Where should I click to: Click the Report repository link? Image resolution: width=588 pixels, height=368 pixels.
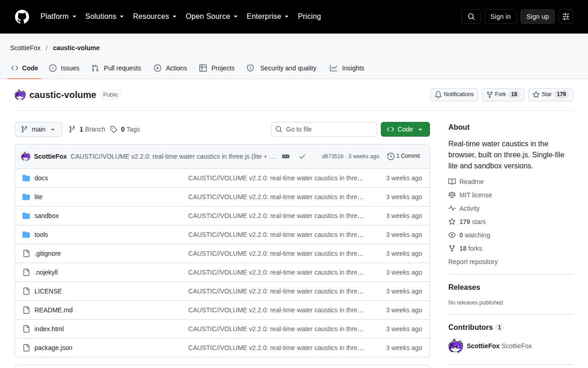(x=473, y=262)
